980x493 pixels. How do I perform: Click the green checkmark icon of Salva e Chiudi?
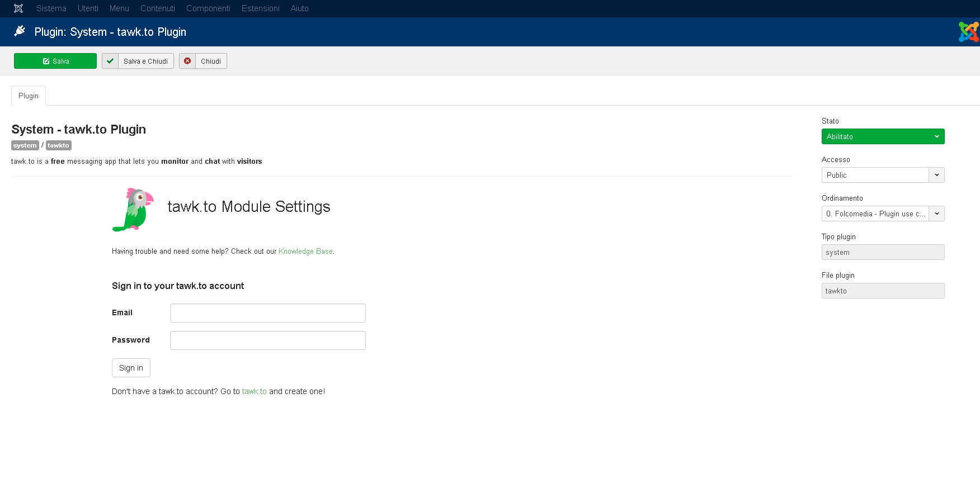pos(110,61)
